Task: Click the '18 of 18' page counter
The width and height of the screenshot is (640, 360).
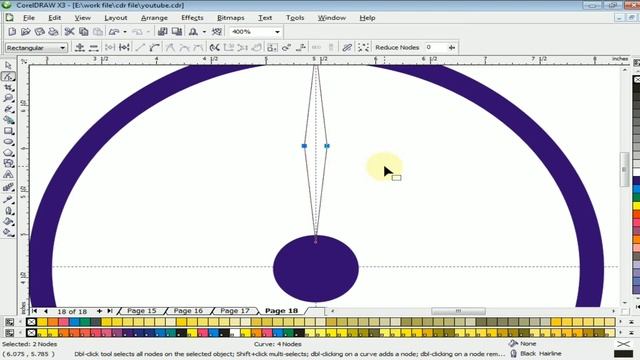Action: [x=72, y=311]
